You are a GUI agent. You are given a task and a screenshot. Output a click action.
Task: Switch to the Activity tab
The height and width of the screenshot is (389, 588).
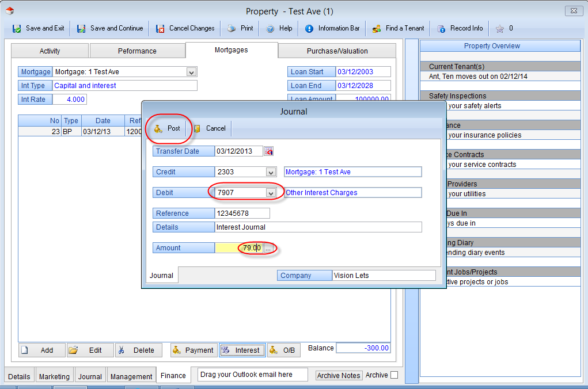[x=50, y=51]
